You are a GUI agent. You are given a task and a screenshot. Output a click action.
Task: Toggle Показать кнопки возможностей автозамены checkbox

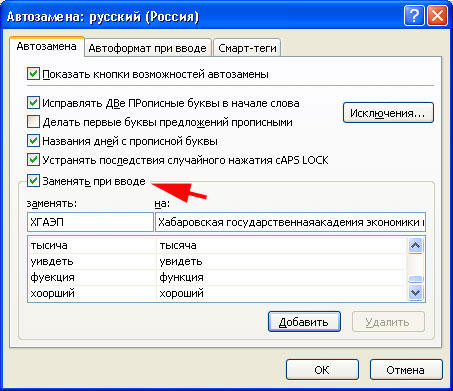(33, 74)
